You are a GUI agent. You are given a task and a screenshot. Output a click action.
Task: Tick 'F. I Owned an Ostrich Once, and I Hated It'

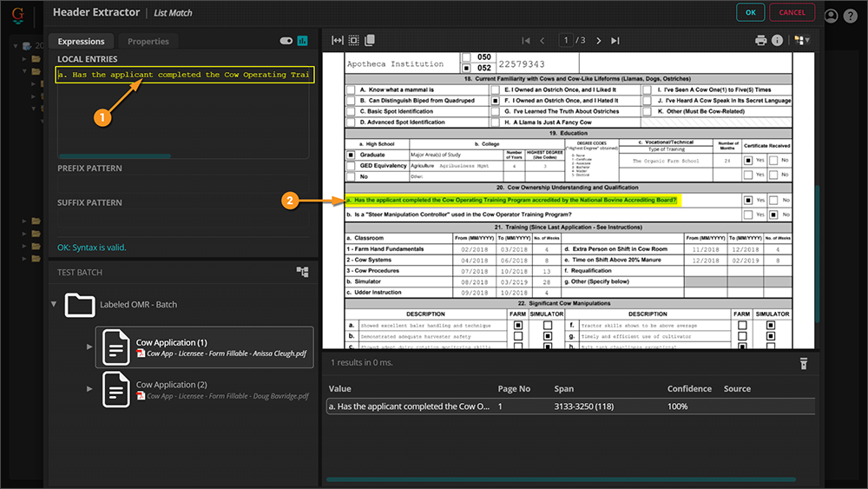[x=495, y=101]
